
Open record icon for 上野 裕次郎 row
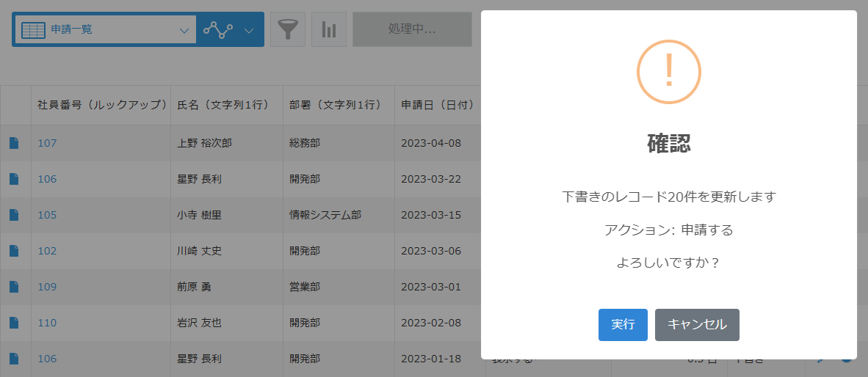(14, 143)
